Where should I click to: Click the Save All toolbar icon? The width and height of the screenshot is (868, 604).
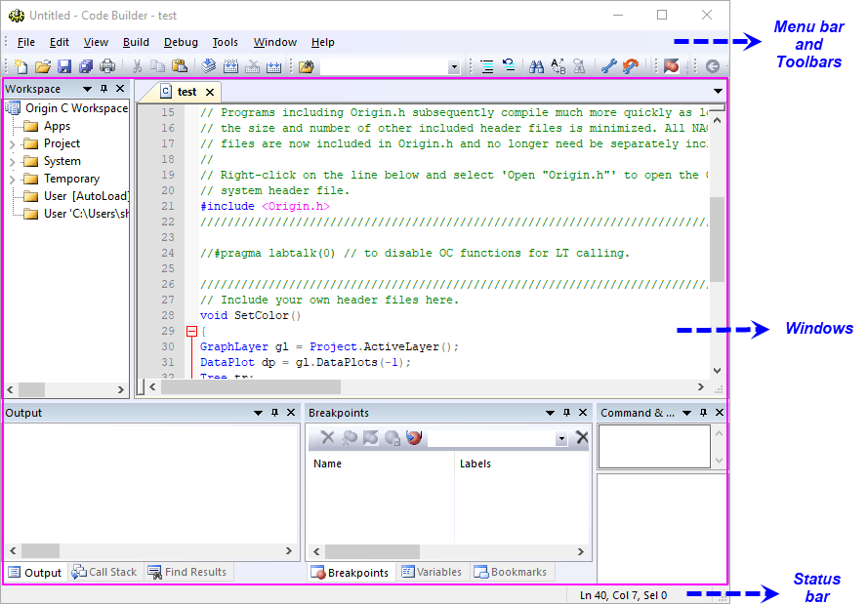click(x=86, y=66)
